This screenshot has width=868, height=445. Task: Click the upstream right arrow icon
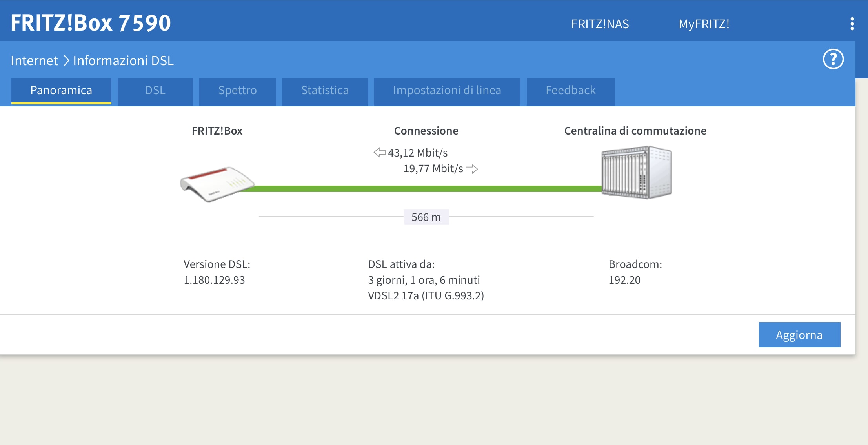pyautogui.click(x=471, y=169)
